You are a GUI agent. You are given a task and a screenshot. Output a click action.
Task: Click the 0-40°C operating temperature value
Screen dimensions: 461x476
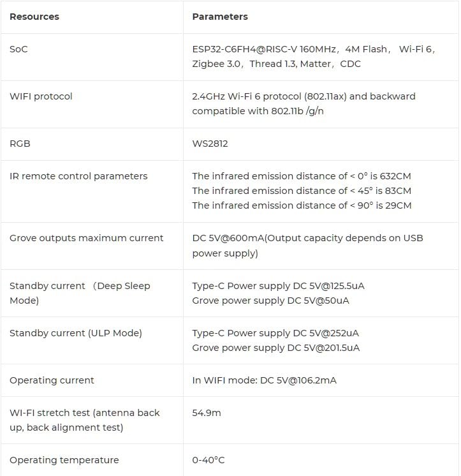[209, 460]
